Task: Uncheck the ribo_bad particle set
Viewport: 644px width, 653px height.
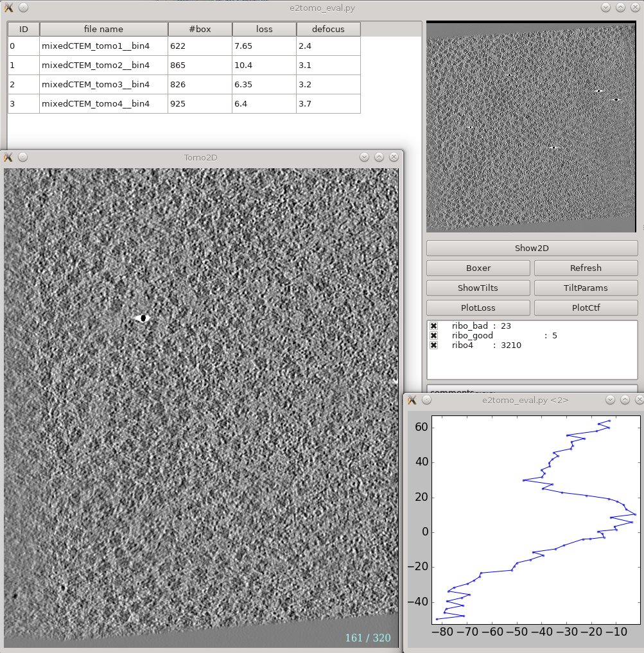Action: 434,326
